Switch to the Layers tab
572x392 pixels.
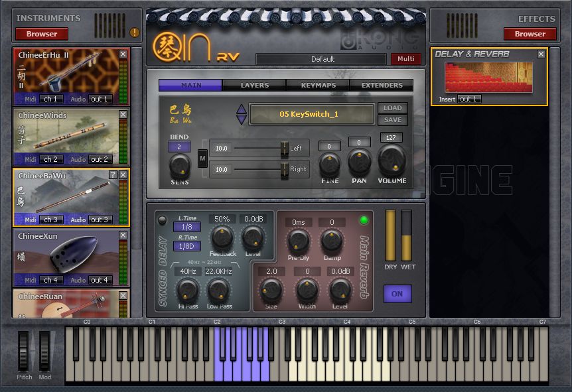tap(254, 86)
